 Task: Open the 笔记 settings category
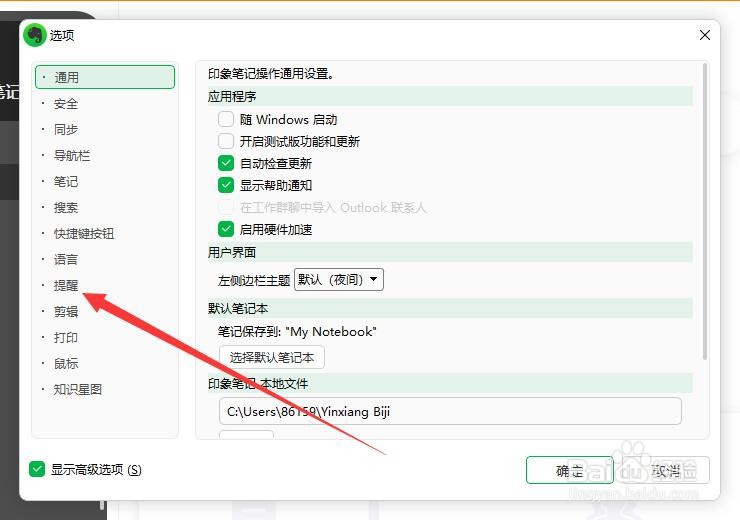click(66, 182)
